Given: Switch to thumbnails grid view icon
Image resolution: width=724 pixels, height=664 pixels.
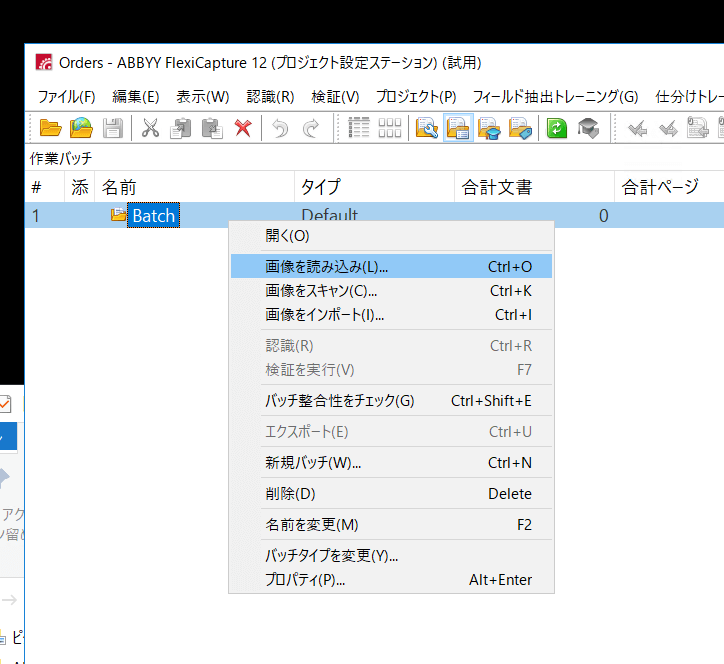Looking at the screenshot, I should pos(390,128).
